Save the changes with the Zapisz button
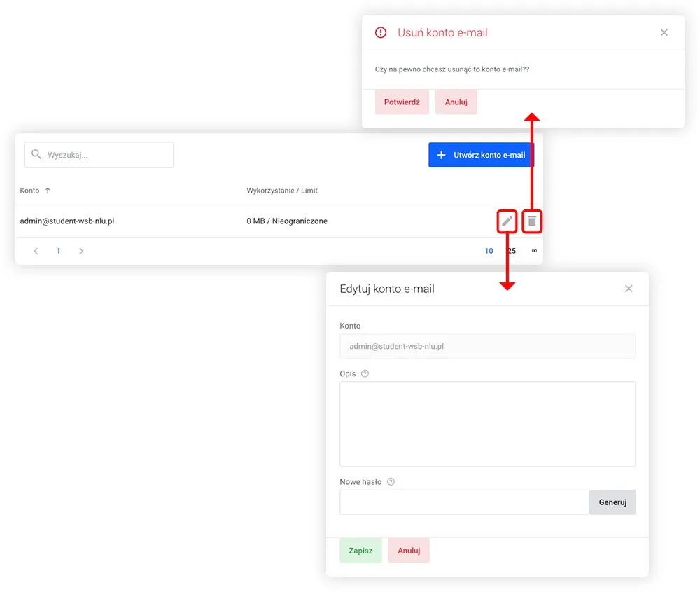 [360, 551]
